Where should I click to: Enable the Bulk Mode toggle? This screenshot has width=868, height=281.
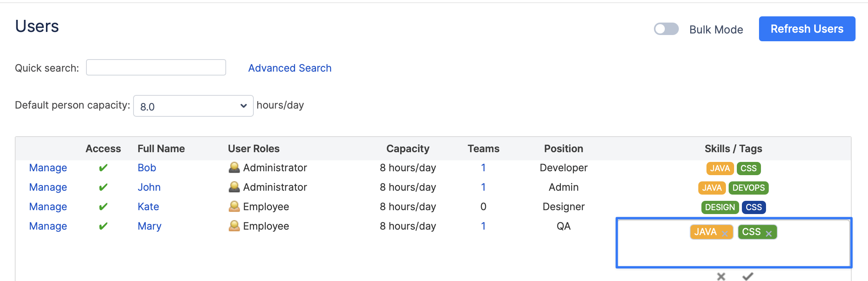tap(666, 29)
